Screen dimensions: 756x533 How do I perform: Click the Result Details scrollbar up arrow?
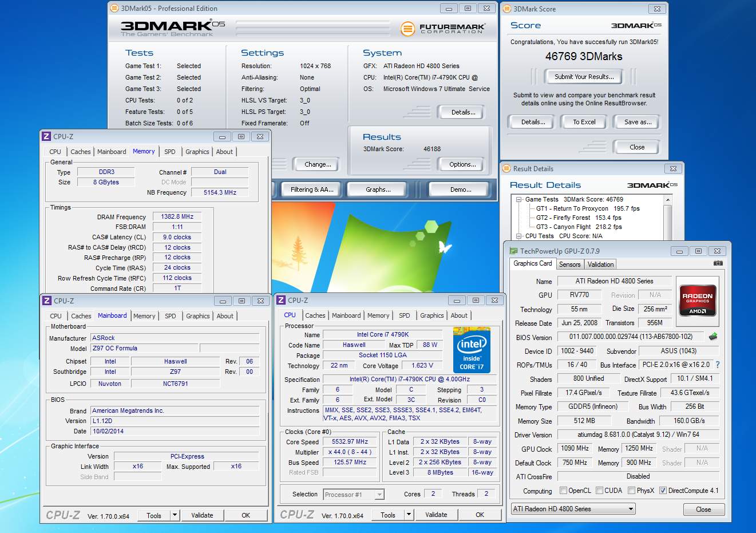[667, 200]
